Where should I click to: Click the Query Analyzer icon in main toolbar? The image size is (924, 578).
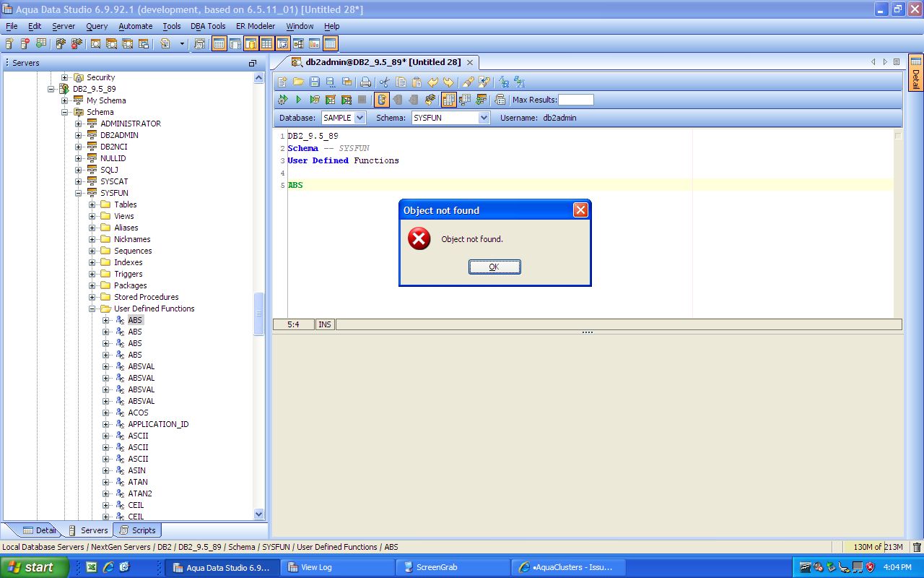[x=95, y=44]
